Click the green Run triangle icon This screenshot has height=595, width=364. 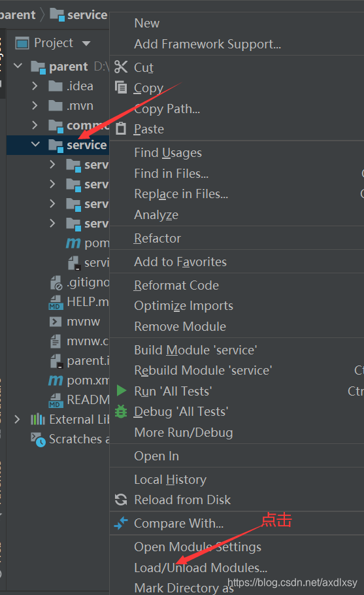122,390
